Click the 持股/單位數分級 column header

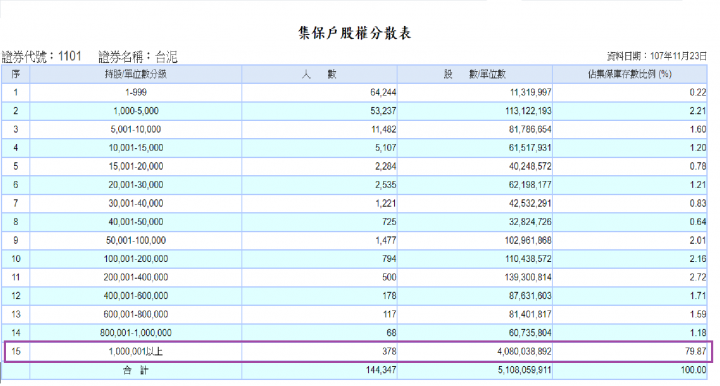tap(135, 74)
